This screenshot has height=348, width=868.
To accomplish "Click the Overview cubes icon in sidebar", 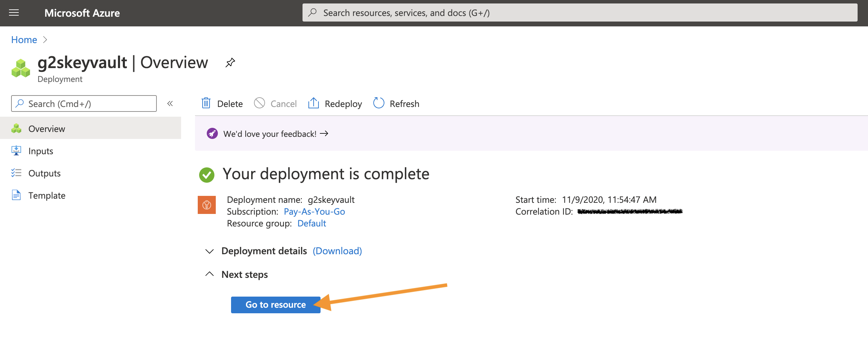I will pos(16,129).
